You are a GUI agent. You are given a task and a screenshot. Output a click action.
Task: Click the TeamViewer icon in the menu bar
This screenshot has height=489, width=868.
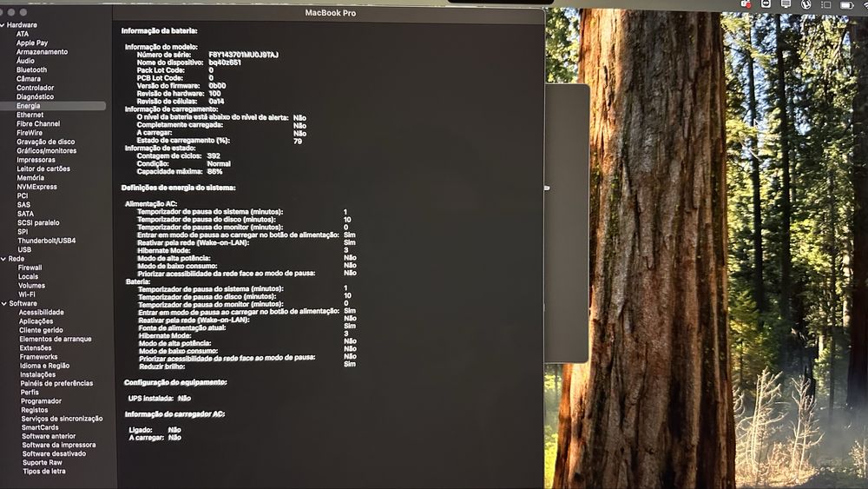click(x=766, y=4)
